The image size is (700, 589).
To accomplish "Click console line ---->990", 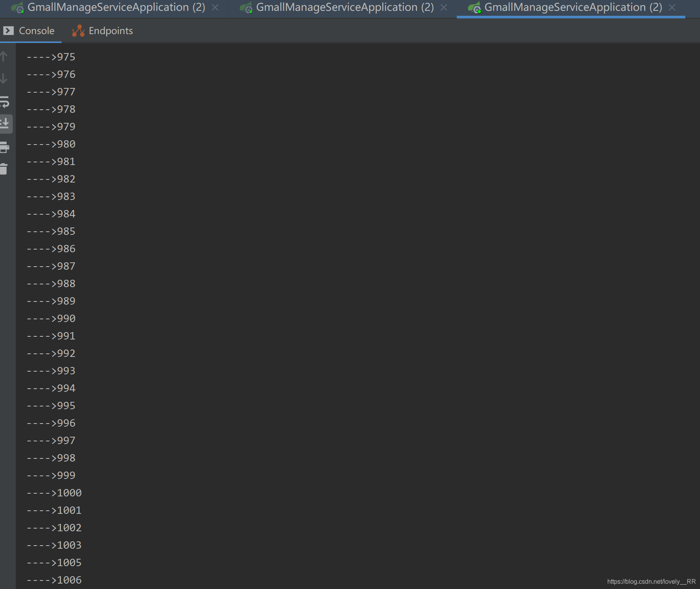I will (x=51, y=319).
